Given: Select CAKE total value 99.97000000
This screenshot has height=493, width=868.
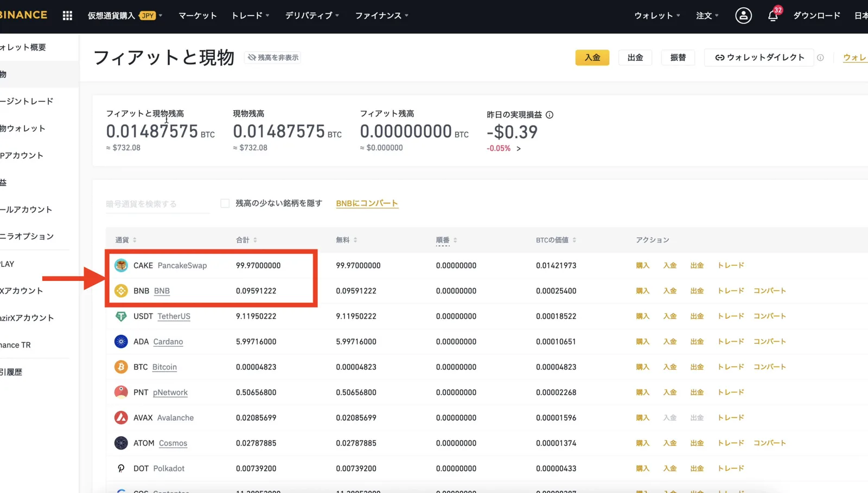Looking at the screenshot, I should (258, 265).
